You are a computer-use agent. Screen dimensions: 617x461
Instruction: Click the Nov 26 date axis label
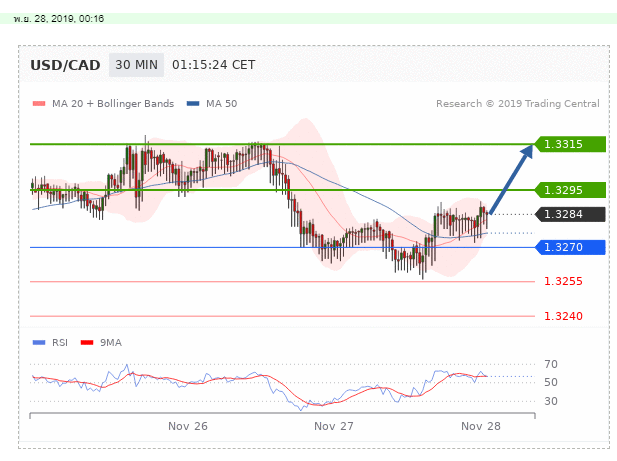(188, 426)
